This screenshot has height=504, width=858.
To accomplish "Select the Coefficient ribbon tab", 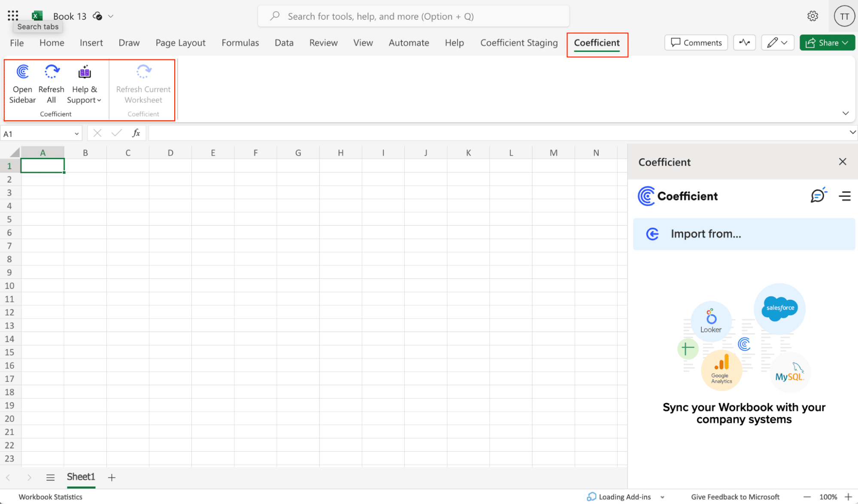I will (x=597, y=42).
